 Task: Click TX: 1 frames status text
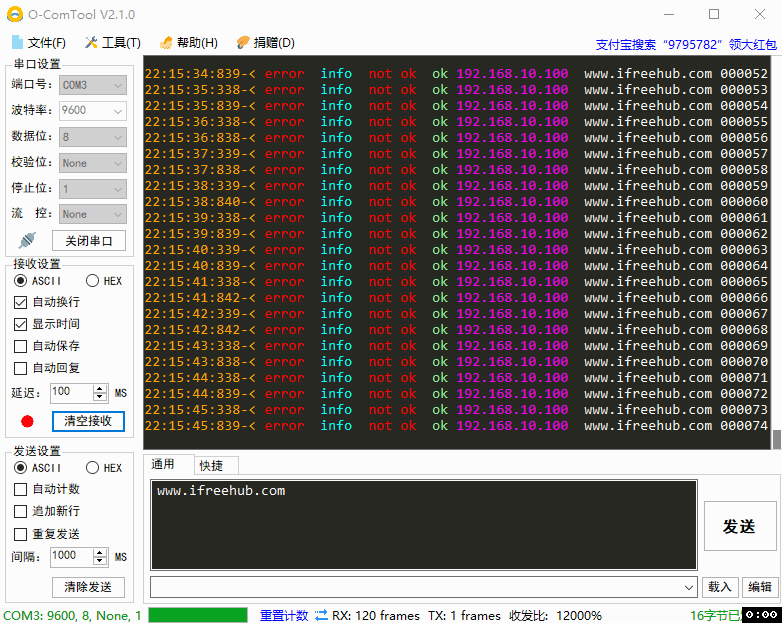coord(464,616)
